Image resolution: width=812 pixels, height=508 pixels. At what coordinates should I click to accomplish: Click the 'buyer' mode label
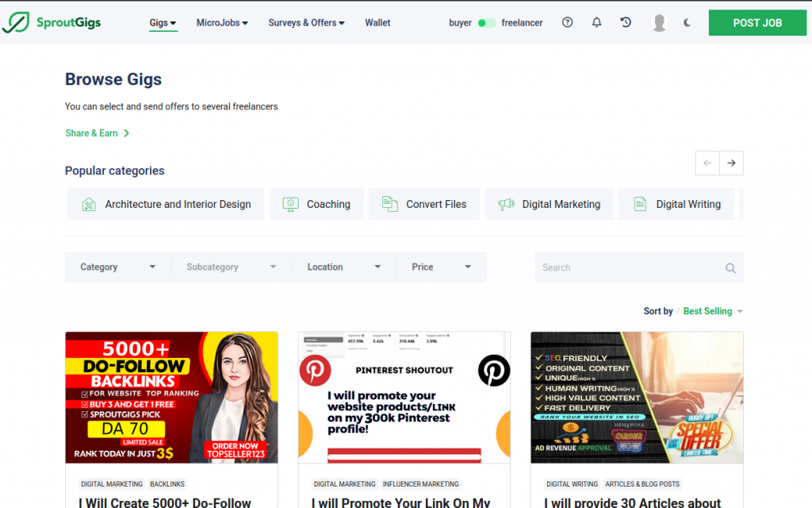point(461,23)
